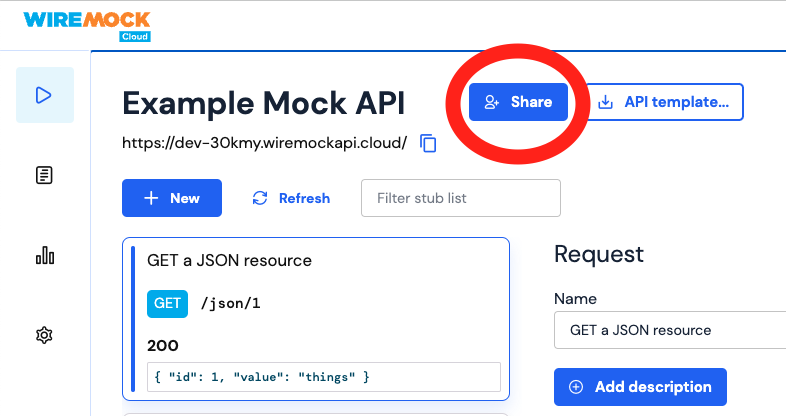Click the JSON response body preview
786x416 pixels.
click(324, 377)
